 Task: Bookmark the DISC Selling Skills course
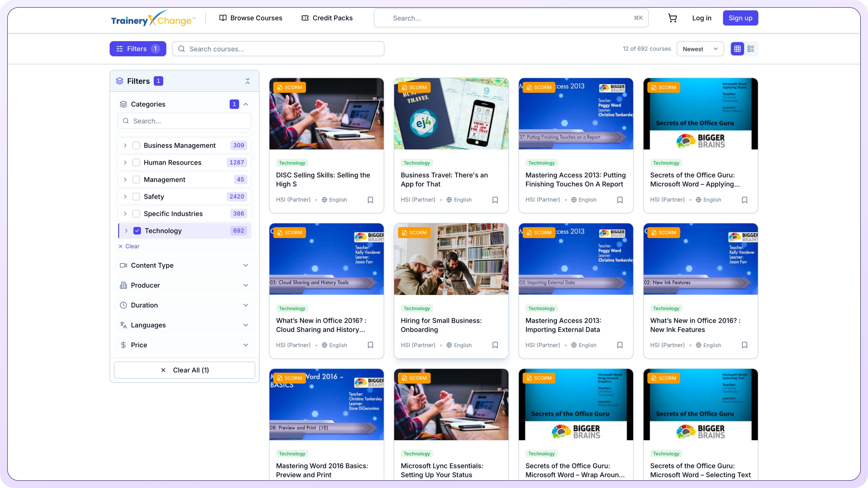370,200
